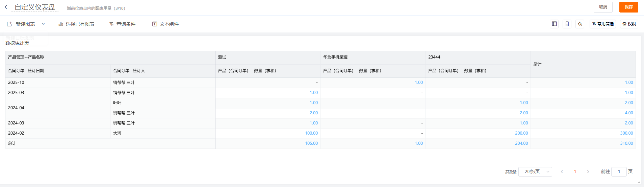Click the back arrow beside 自定义仪表盘
The height and width of the screenshot is (187, 644).
[x=6, y=7]
